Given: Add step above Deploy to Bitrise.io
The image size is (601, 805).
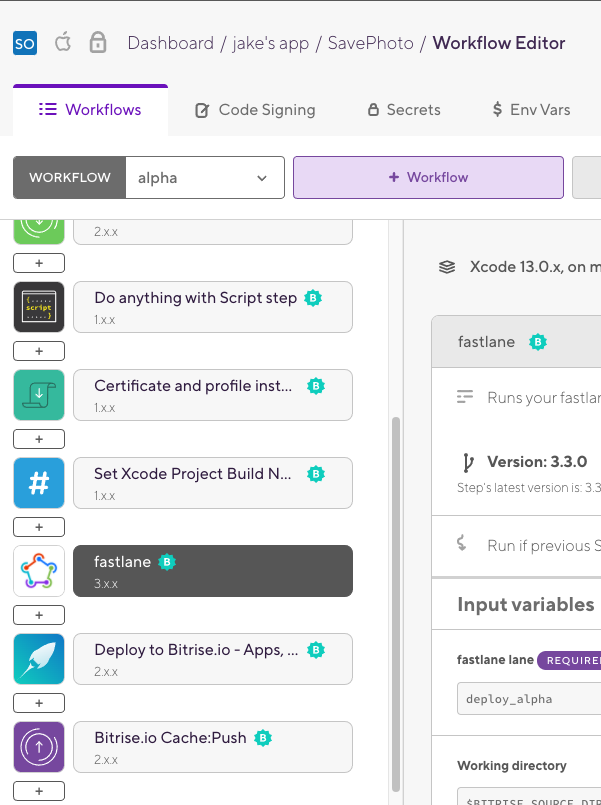Looking at the screenshot, I should (x=39, y=615).
